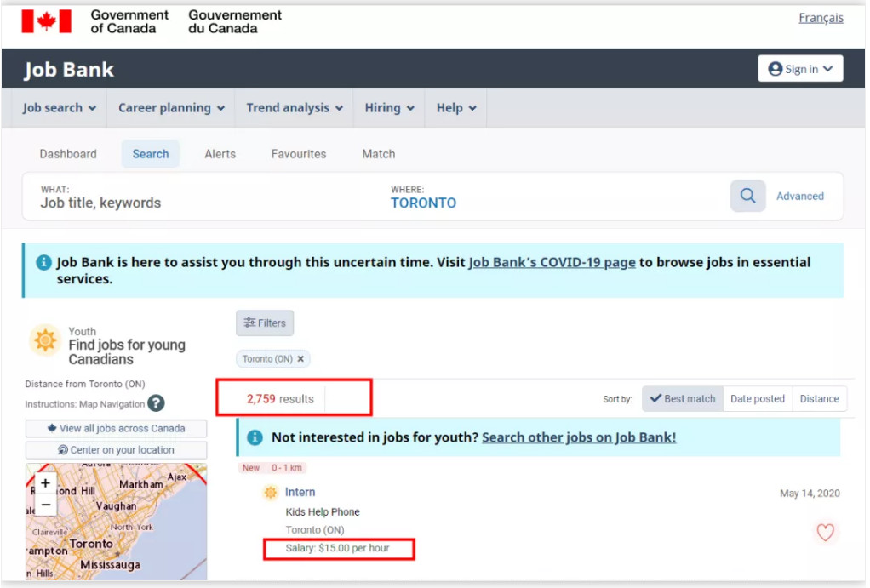Viewport: 870px width, 588px height.
Task: Expand the Career planning menu
Action: pyautogui.click(x=171, y=108)
